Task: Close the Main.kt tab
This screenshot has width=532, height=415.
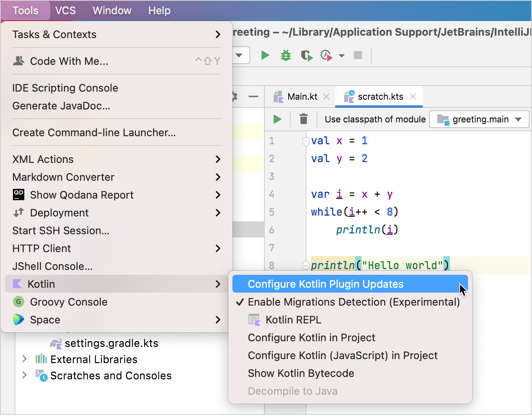Action: click(x=326, y=96)
